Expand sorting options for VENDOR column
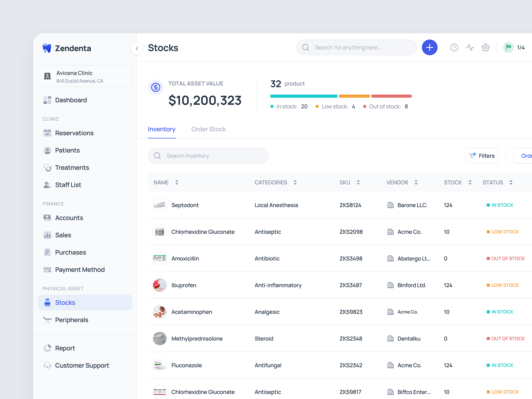The height and width of the screenshot is (399, 532). point(416,182)
